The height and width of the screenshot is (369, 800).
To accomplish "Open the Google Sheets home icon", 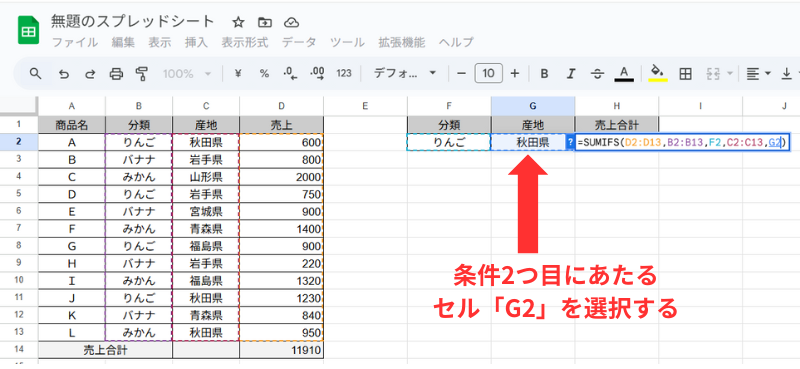I will (29, 30).
